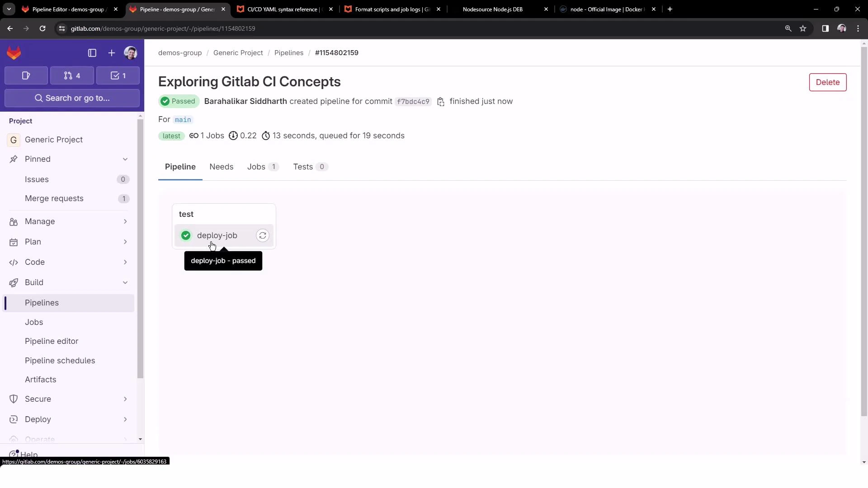Expand the Secure section
Screen dimensions: 868x488
pyautogui.click(x=125, y=399)
